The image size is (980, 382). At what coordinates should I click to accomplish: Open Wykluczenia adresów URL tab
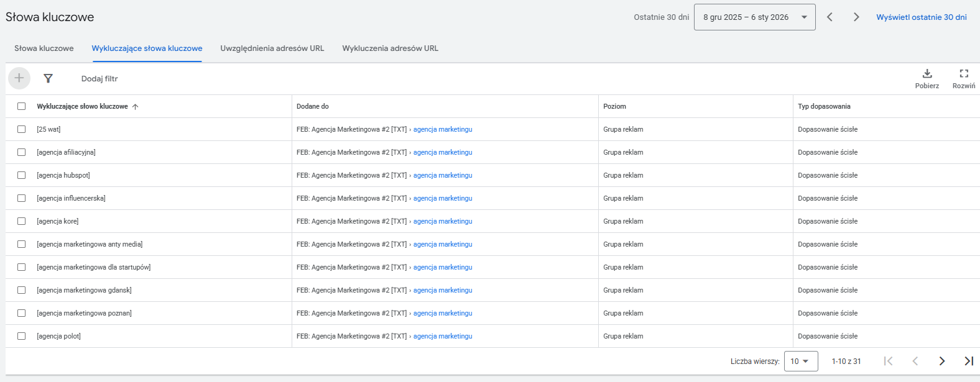point(390,48)
